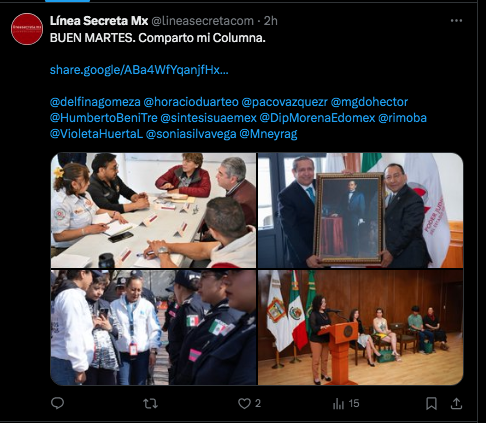View the police officers photo
The image size is (486, 423).
pos(153,327)
